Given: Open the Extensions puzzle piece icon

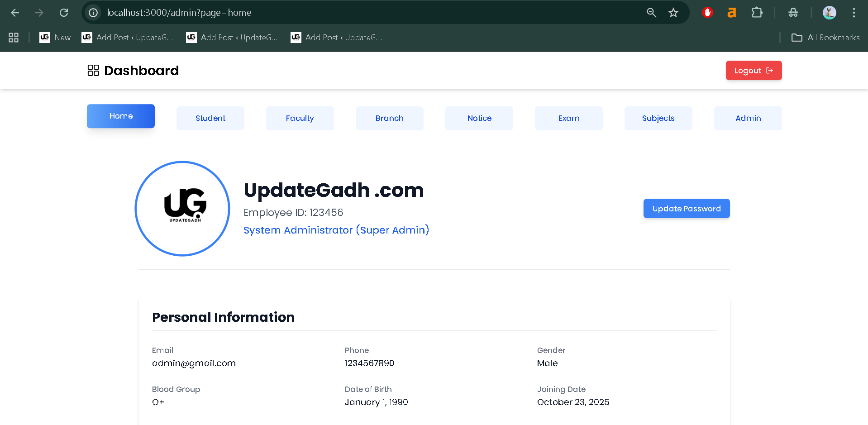Looking at the screenshot, I should [x=757, y=13].
